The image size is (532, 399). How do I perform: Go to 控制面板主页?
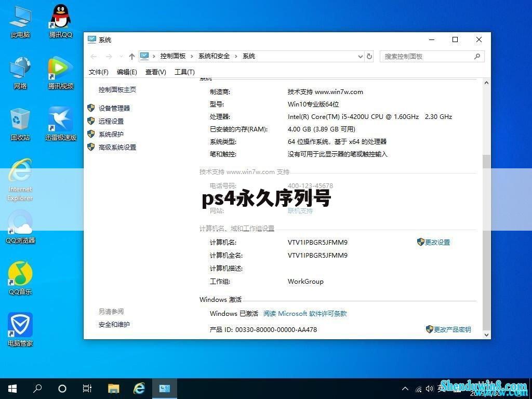pos(117,89)
